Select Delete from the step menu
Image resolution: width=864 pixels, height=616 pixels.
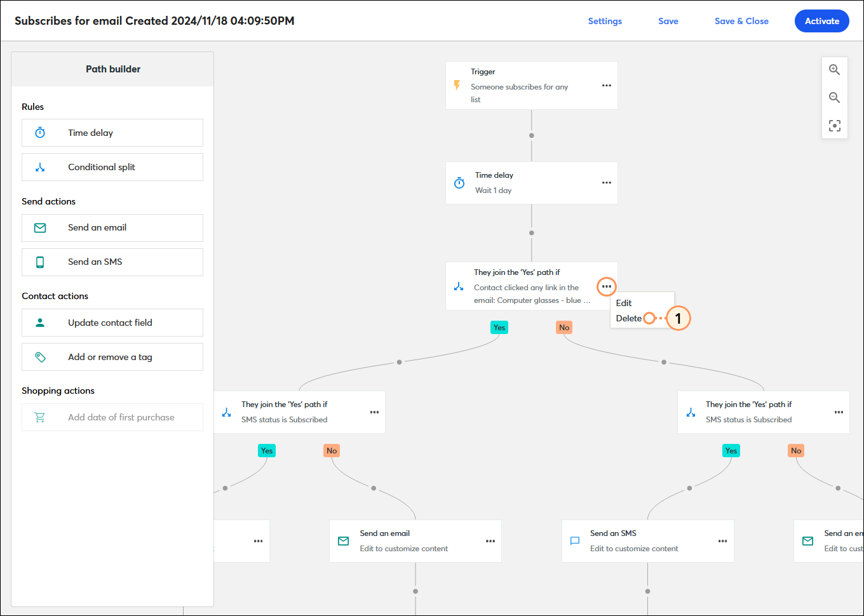629,318
